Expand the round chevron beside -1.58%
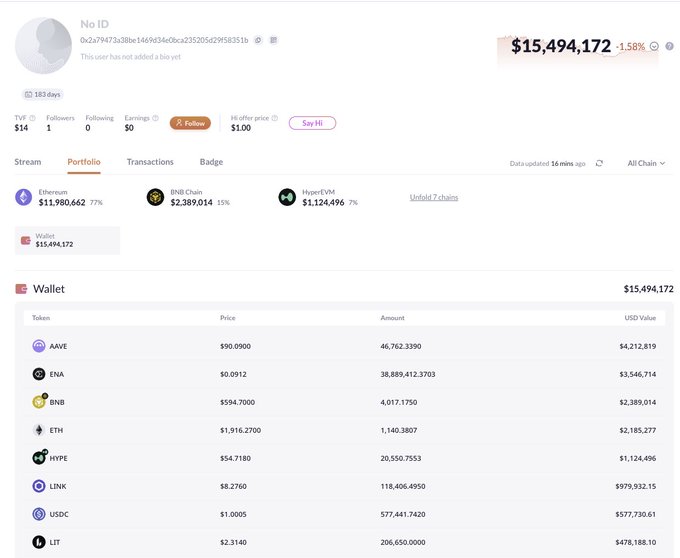 654,46
